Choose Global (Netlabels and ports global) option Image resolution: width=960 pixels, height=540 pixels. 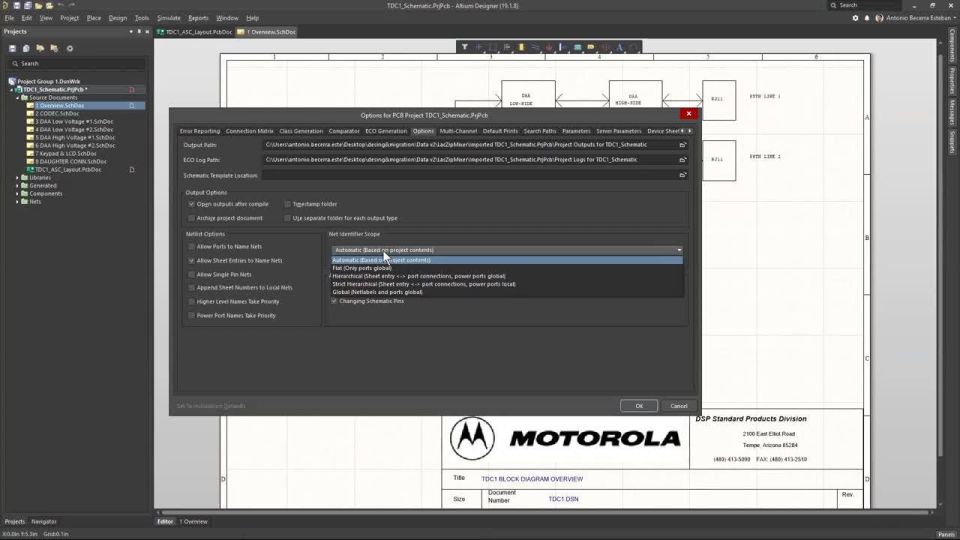(507, 292)
